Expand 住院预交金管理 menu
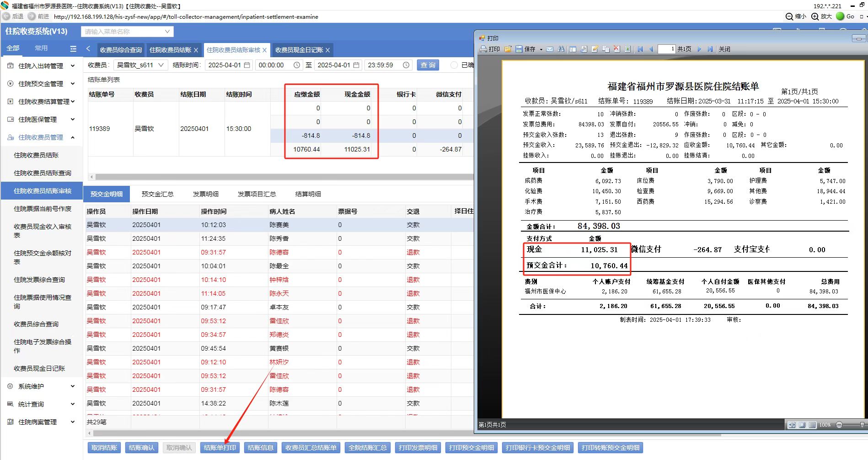 [41, 84]
